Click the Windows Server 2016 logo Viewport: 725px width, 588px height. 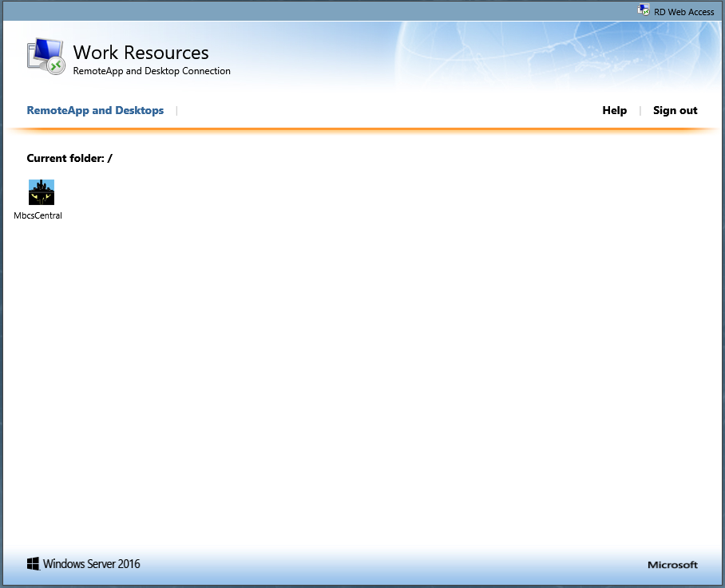pos(83,563)
